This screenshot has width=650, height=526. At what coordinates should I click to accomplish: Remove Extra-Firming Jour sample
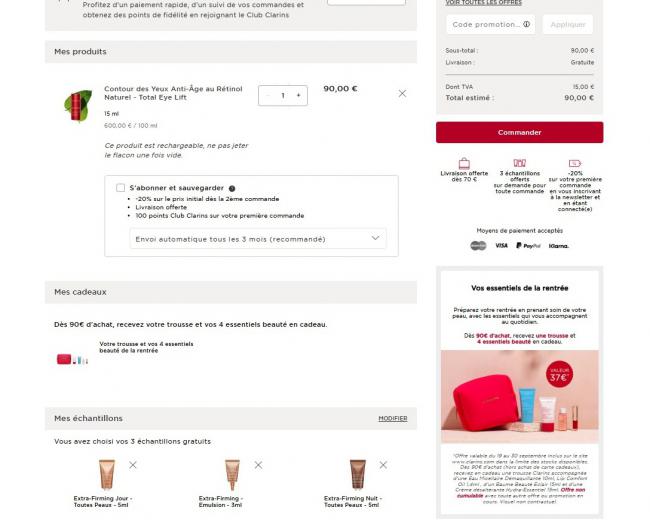pyautogui.click(x=133, y=465)
